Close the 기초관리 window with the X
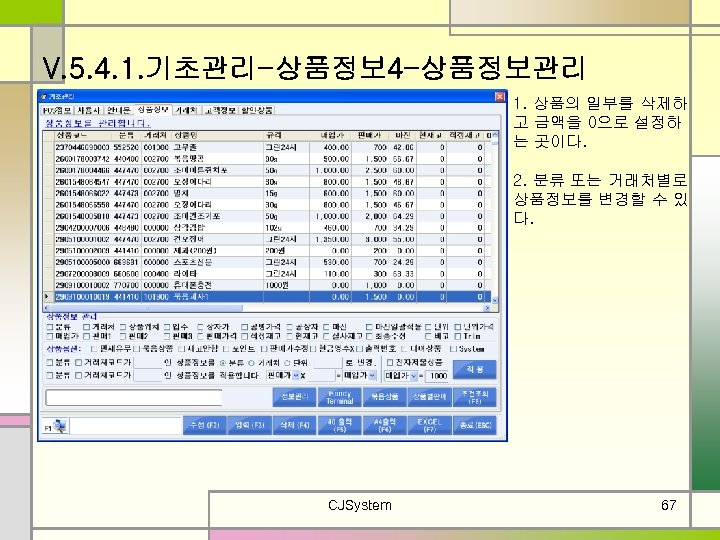This screenshot has width=720, height=540. [500, 96]
